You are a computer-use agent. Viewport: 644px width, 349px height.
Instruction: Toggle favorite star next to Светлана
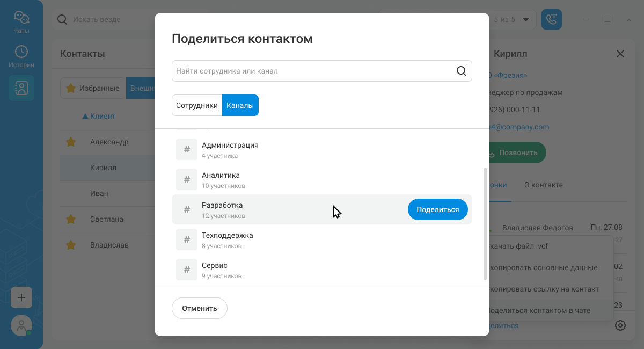[70, 219]
